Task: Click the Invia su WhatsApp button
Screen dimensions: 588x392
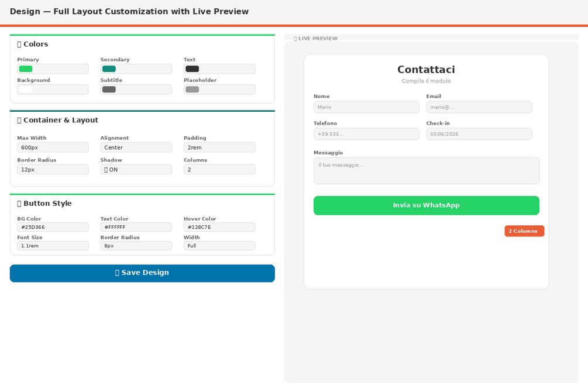Action: (x=427, y=205)
